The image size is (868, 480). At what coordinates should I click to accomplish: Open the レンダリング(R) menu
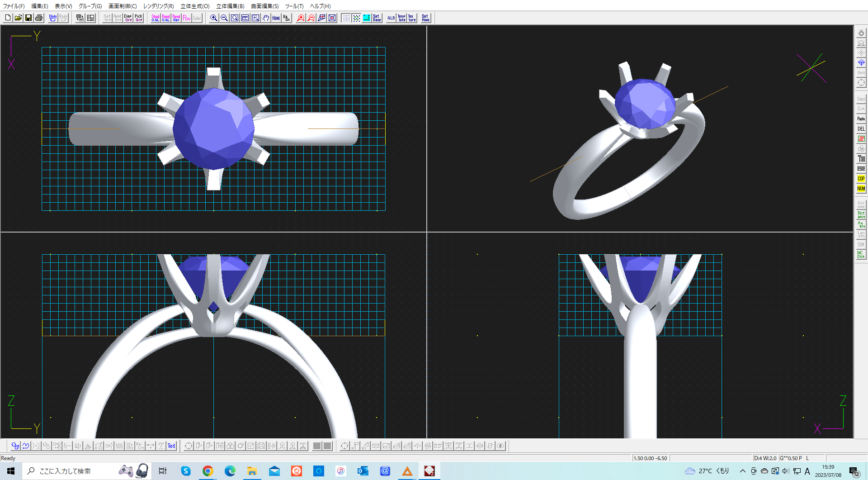pos(158,6)
